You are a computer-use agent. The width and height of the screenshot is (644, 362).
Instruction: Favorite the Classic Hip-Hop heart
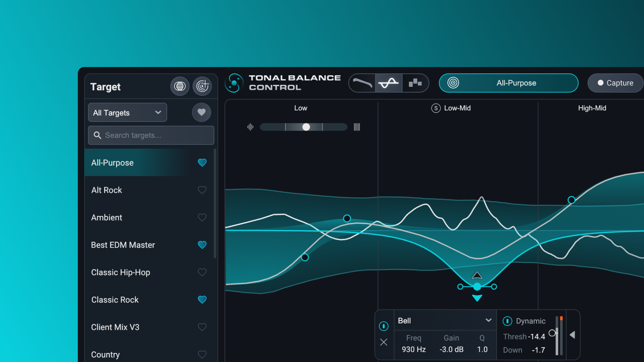(x=202, y=272)
